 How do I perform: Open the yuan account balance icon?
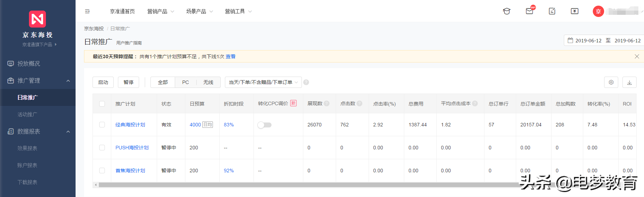tap(574, 11)
